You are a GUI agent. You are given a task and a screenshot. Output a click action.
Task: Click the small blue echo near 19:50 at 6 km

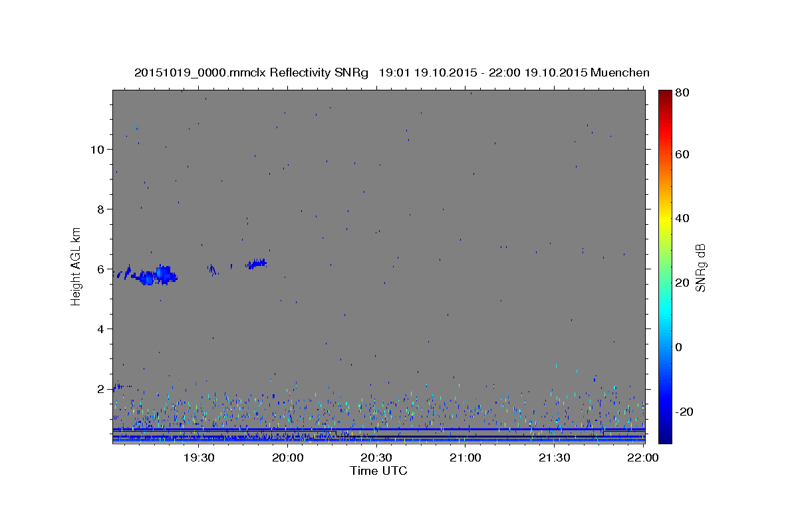256,264
